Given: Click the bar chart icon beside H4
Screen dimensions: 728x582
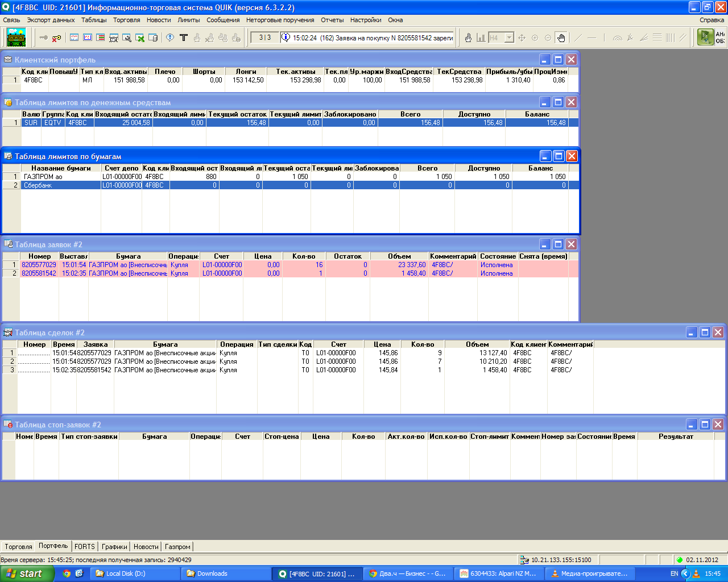Looking at the screenshot, I should click(x=481, y=38).
